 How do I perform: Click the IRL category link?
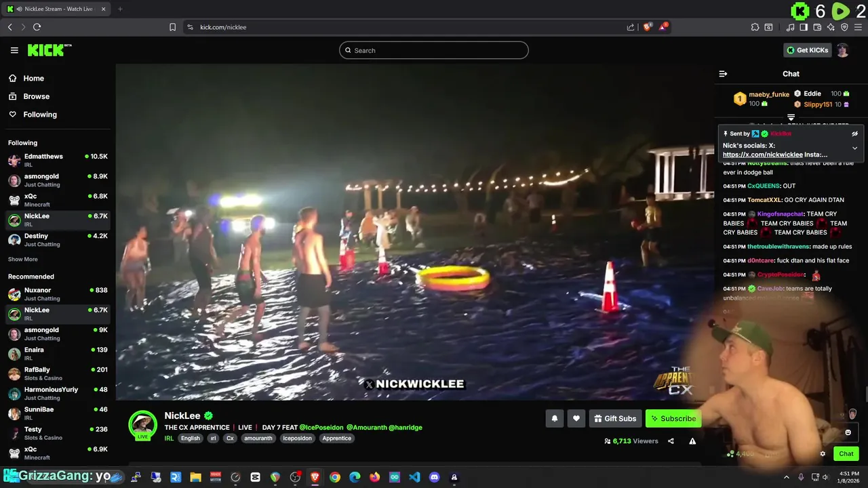[x=169, y=439]
